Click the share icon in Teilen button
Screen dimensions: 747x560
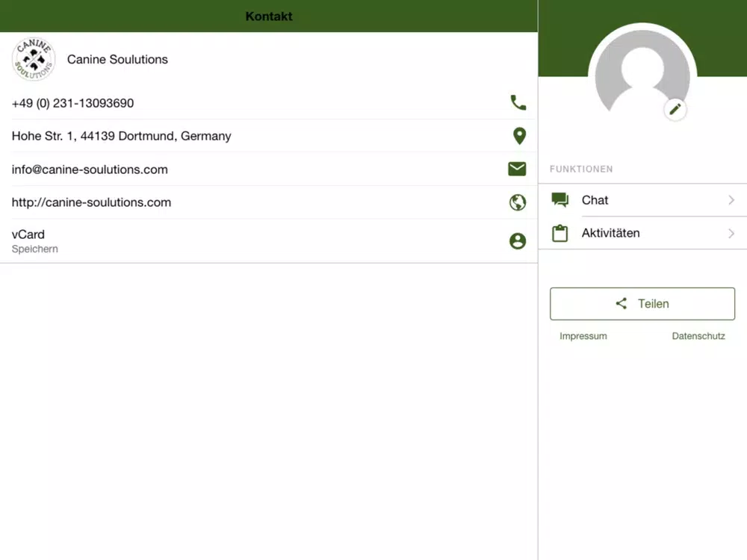pyautogui.click(x=622, y=303)
